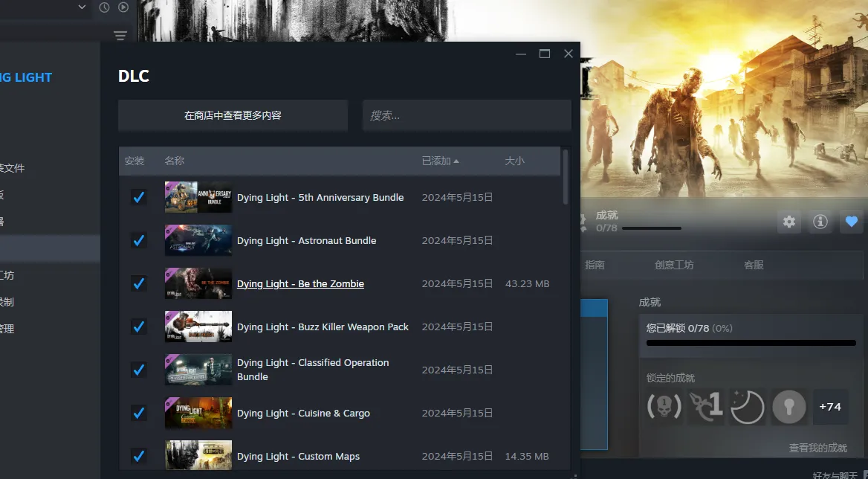Switch to the 客服 tab
Screen dimensions: 868x479
754,265
